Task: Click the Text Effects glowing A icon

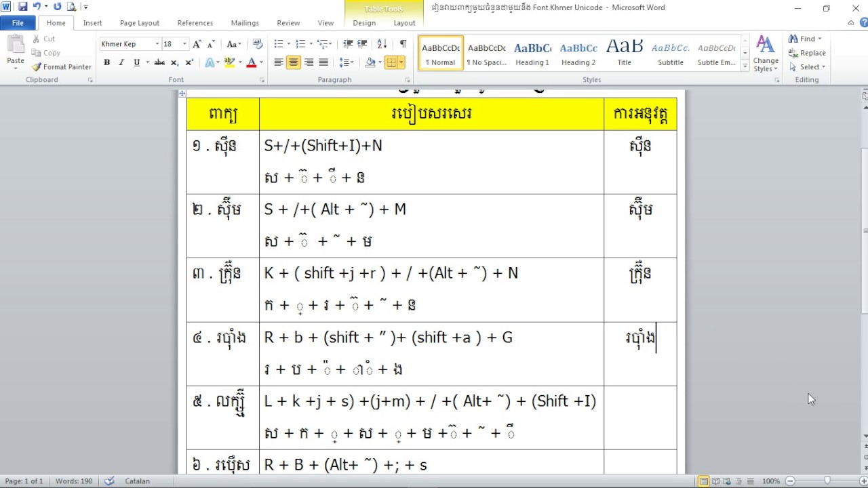Action: tap(210, 62)
